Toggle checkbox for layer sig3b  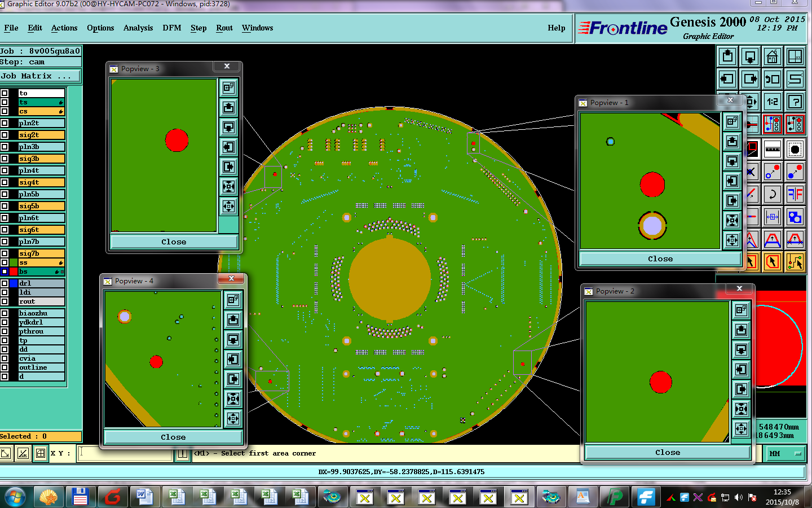pyautogui.click(x=5, y=159)
